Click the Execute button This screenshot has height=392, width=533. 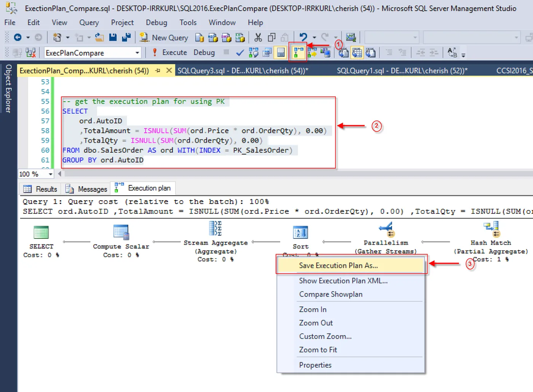pyautogui.click(x=169, y=53)
